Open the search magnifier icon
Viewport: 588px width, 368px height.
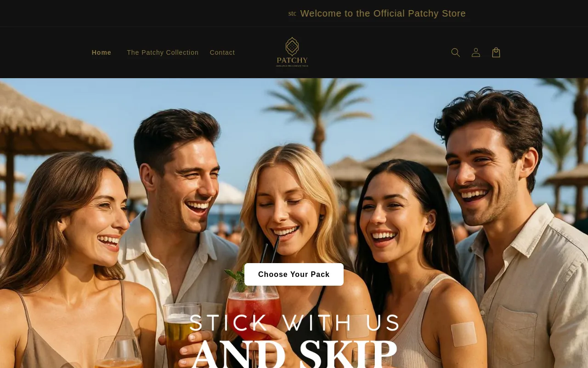click(x=455, y=52)
